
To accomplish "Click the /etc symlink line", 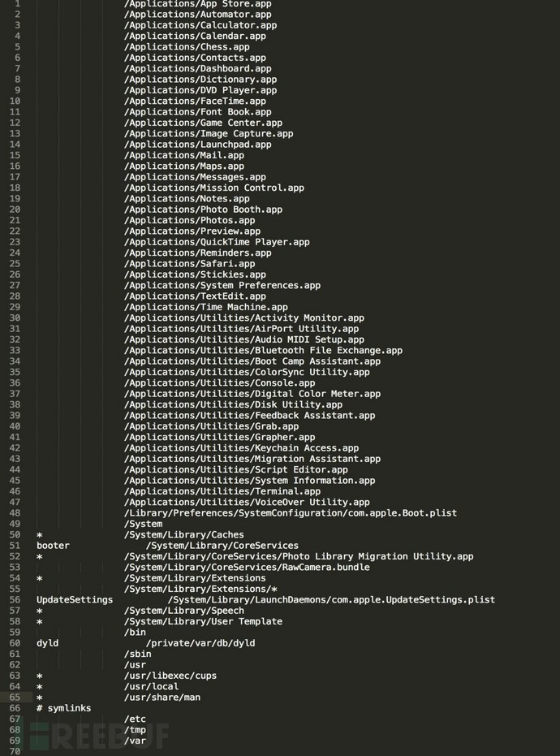I will pyautogui.click(x=135, y=719).
